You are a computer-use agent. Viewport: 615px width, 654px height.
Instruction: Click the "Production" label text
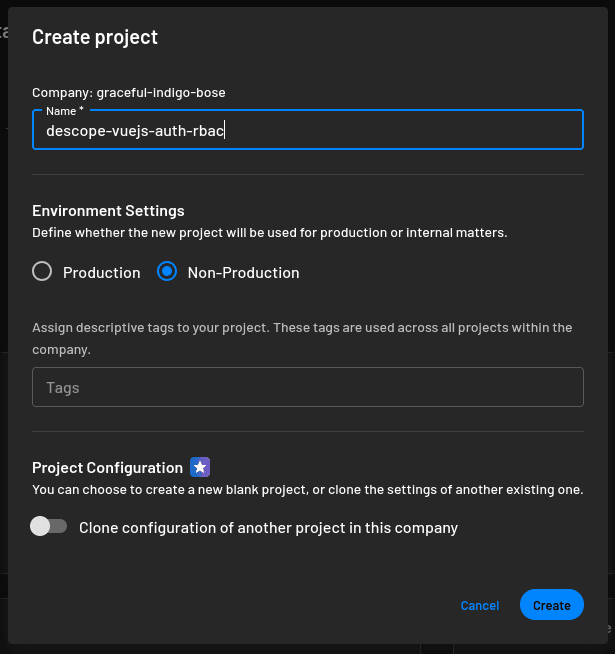101,272
